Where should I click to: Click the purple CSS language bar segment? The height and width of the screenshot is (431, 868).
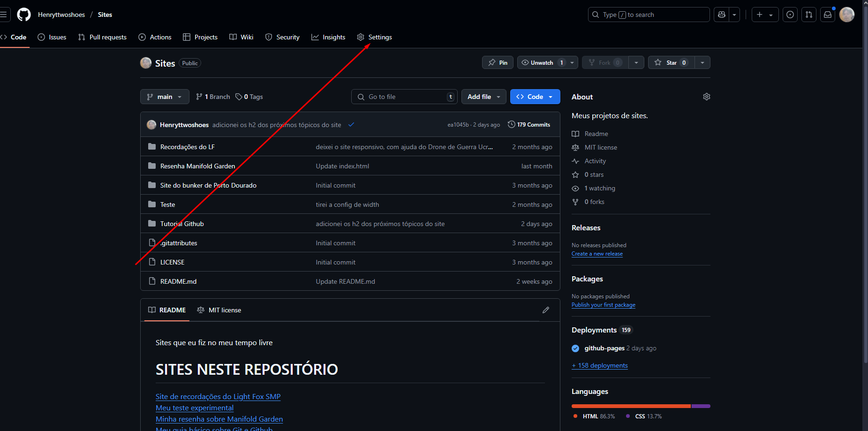pos(701,406)
